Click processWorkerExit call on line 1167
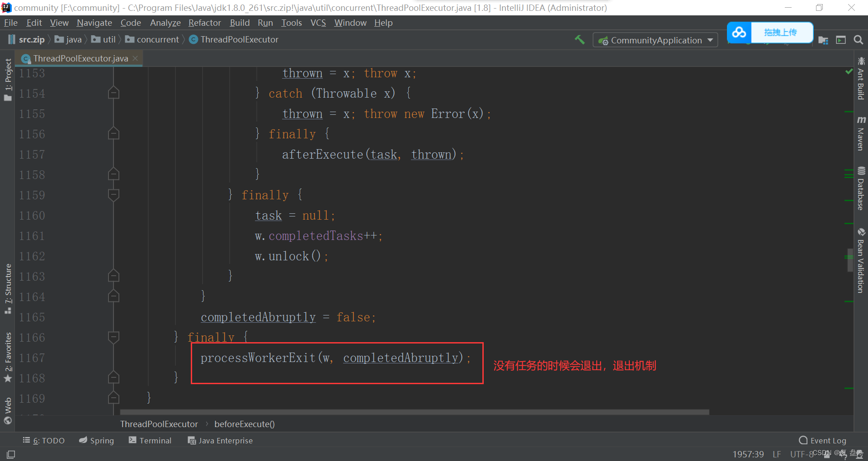Viewport: 868px width, 461px height. pos(258,358)
